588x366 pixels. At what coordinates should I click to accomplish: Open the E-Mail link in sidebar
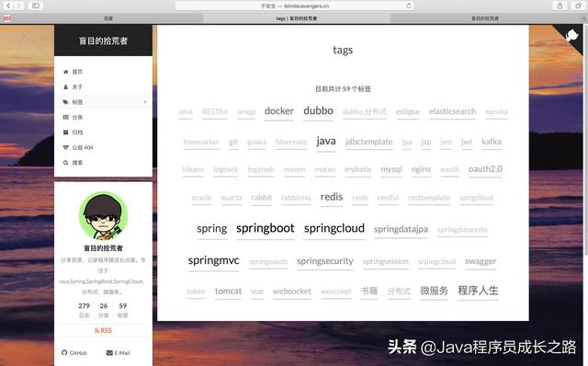pyautogui.click(x=119, y=353)
